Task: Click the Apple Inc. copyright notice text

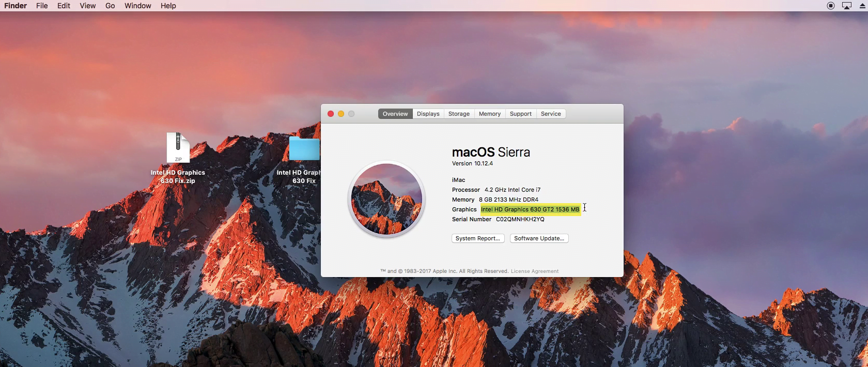Action: [x=444, y=271]
